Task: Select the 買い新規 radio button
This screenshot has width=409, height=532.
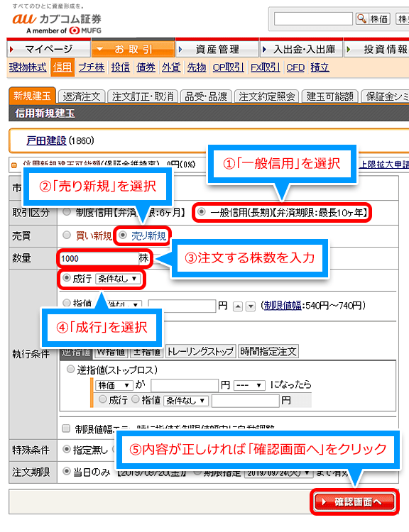Action: click(x=67, y=235)
